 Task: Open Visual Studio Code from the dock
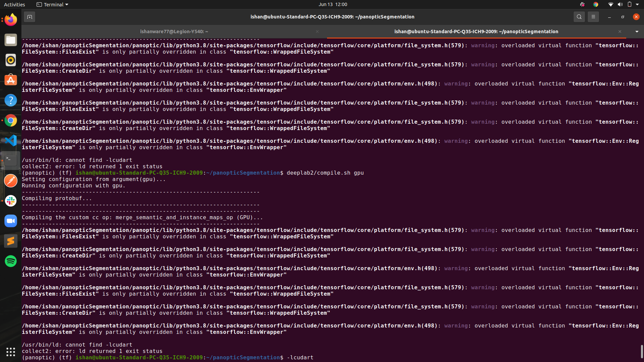tap(11, 140)
